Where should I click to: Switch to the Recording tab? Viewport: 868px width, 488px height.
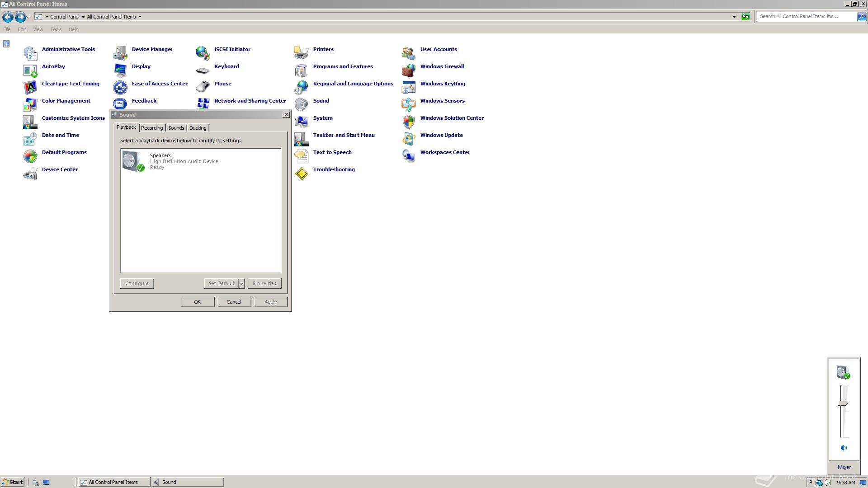tap(152, 128)
